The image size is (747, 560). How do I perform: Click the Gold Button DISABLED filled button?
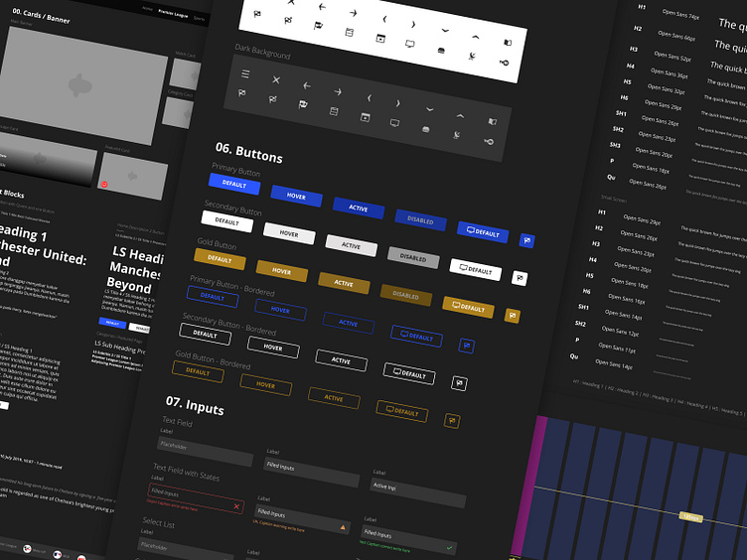(x=406, y=295)
